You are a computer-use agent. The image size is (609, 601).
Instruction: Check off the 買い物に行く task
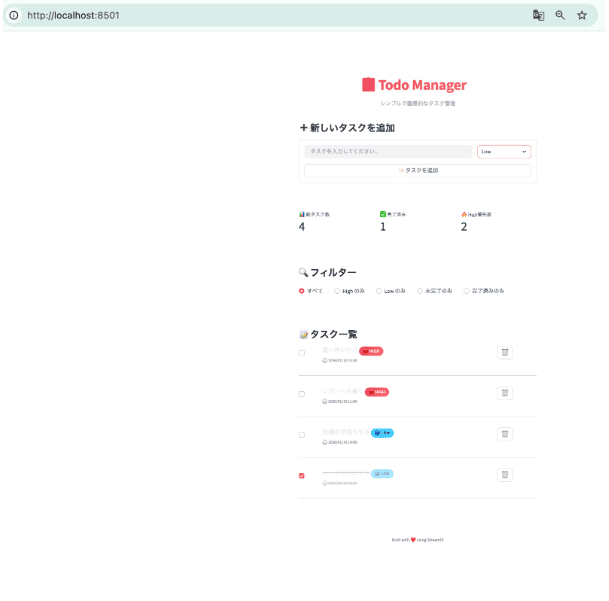point(302,353)
